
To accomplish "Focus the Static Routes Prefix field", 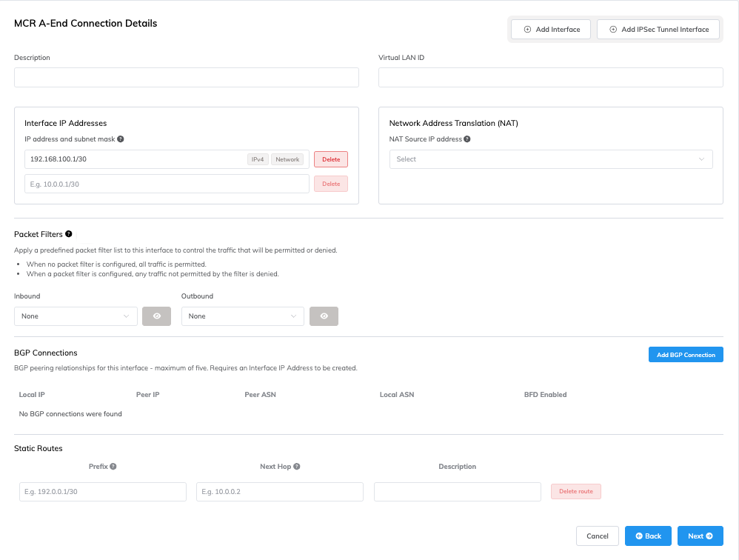I will click(x=103, y=492).
